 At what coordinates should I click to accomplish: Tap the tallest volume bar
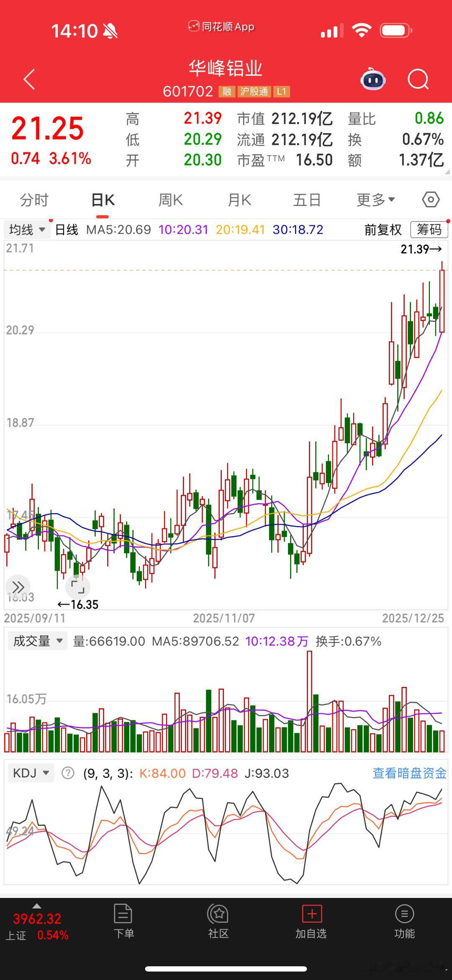pyautogui.click(x=309, y=702)
